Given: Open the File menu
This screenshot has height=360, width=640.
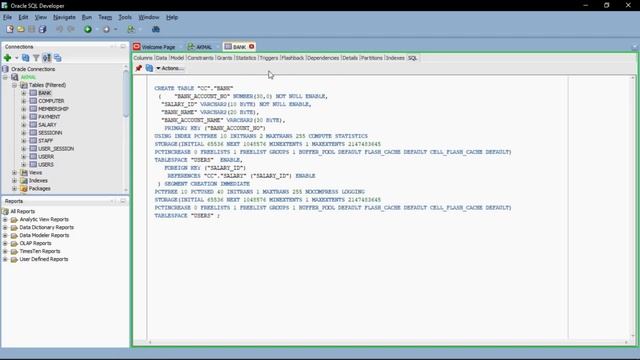Looking at the screenshot, I should point(7,17).
